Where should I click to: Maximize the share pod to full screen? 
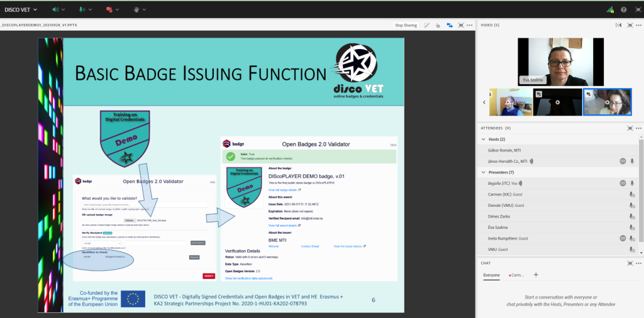(461, 25)
